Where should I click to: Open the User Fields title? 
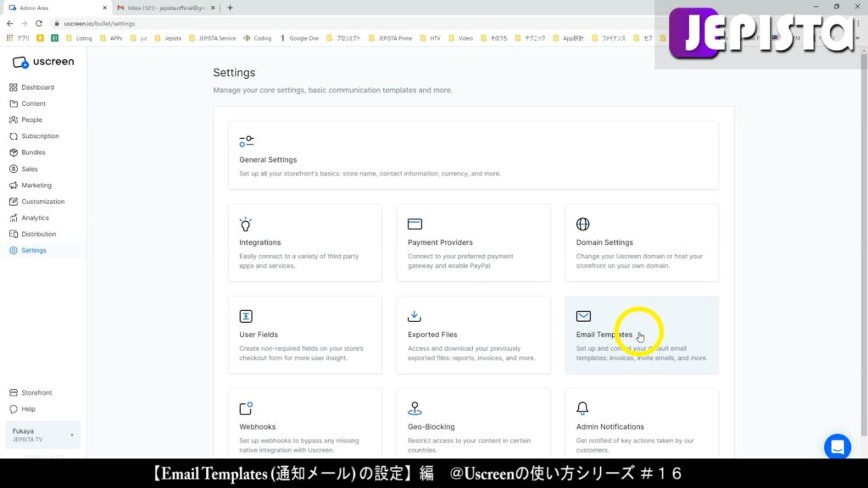[259, 335]
